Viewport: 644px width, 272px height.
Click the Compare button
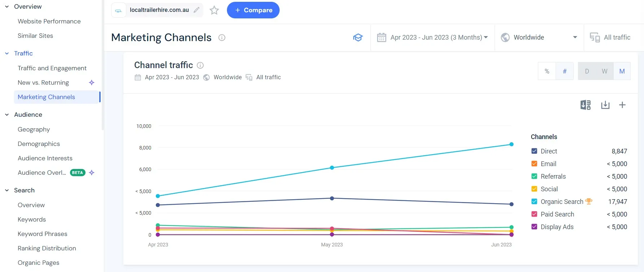tap(253, 10)
